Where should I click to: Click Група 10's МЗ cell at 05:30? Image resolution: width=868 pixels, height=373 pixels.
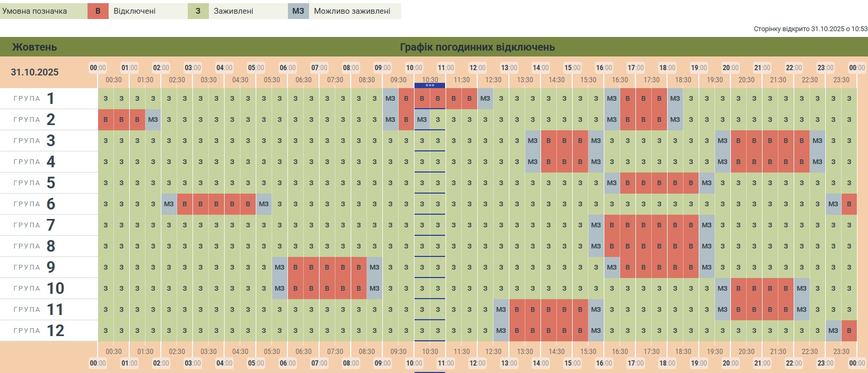tap(279, 289)
